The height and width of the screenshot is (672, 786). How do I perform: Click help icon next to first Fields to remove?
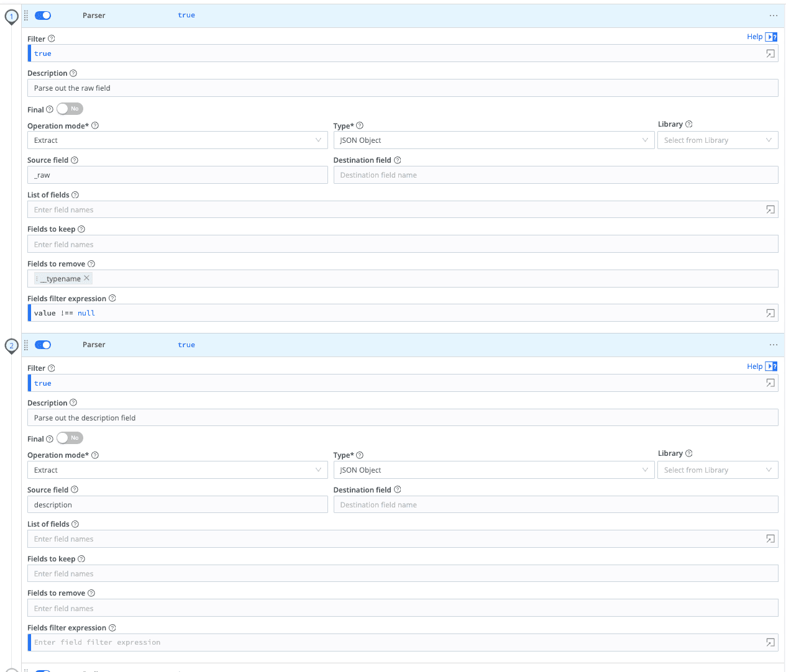click(x=91, y=264)
